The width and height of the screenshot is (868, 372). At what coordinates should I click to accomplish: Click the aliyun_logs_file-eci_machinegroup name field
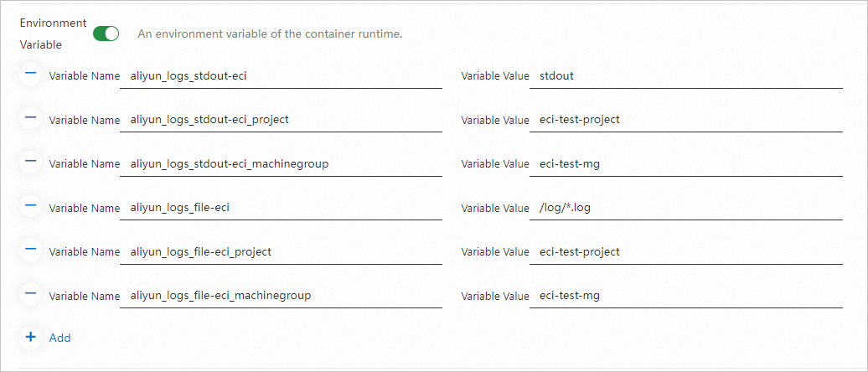point(281,296)
